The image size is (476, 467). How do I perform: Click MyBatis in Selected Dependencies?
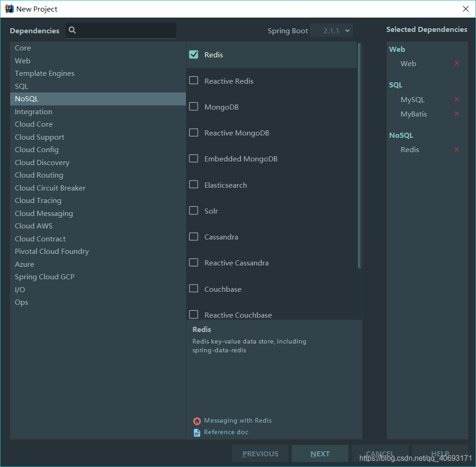[x=414, y=114]
